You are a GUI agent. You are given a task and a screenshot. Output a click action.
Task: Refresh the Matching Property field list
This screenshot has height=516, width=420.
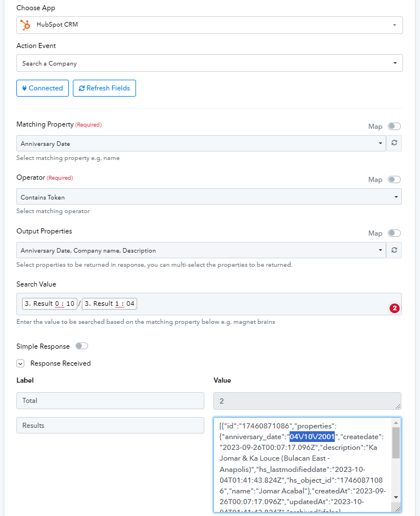click(x=394, y=143)
